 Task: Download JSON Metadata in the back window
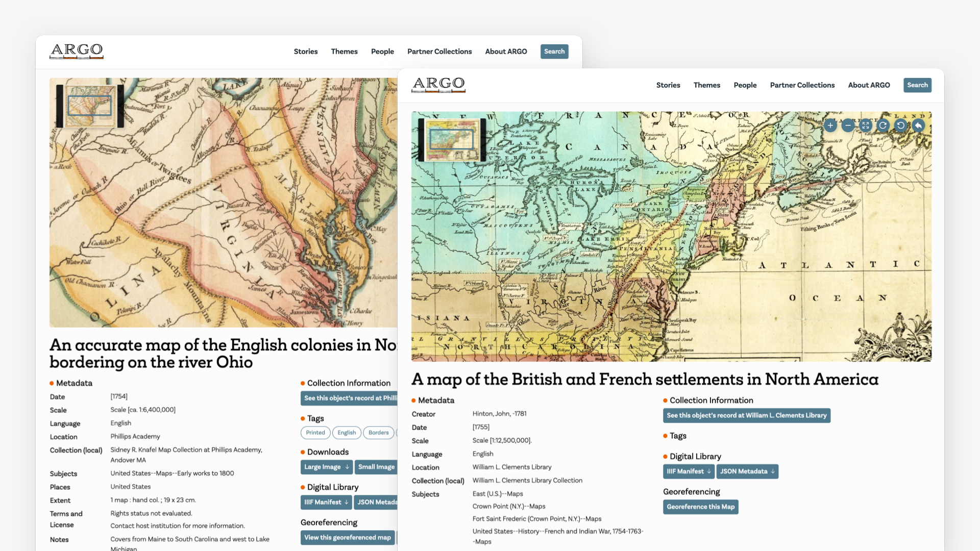pyautogui.click(x=376, y=502)
